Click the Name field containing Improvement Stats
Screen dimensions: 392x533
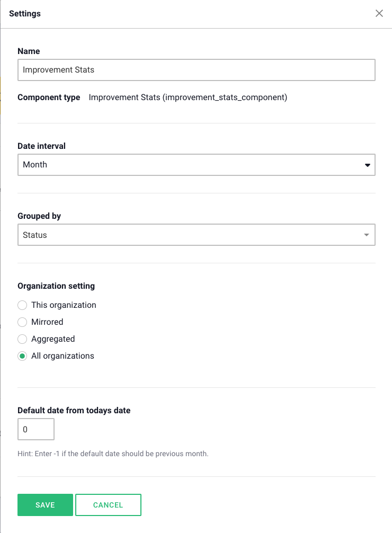tap(196, 70)
